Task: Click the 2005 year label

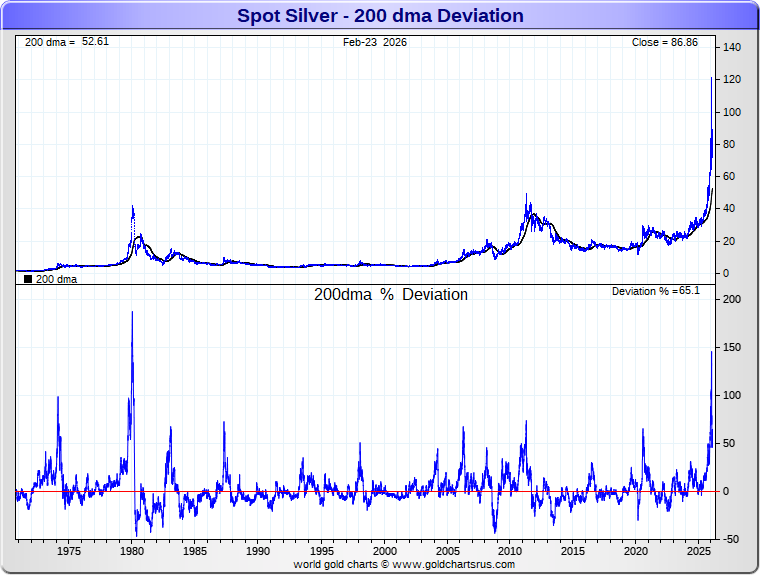Action: click(448, 551)
